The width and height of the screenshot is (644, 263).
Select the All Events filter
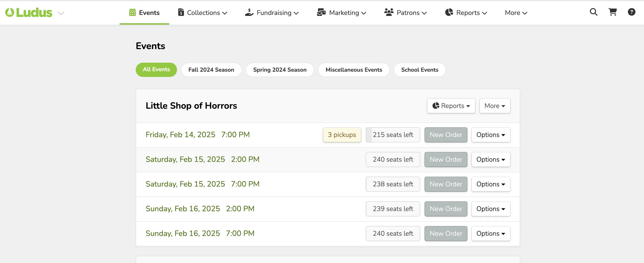[x=156, y=70]
